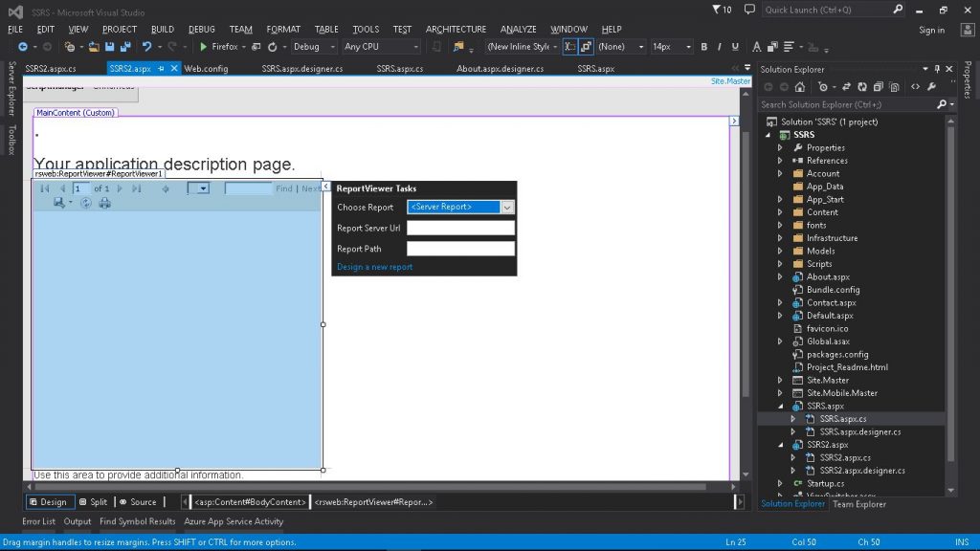Click the background color icon
Image resolution: width=980 pixels, height=551 pixels.
772,47
